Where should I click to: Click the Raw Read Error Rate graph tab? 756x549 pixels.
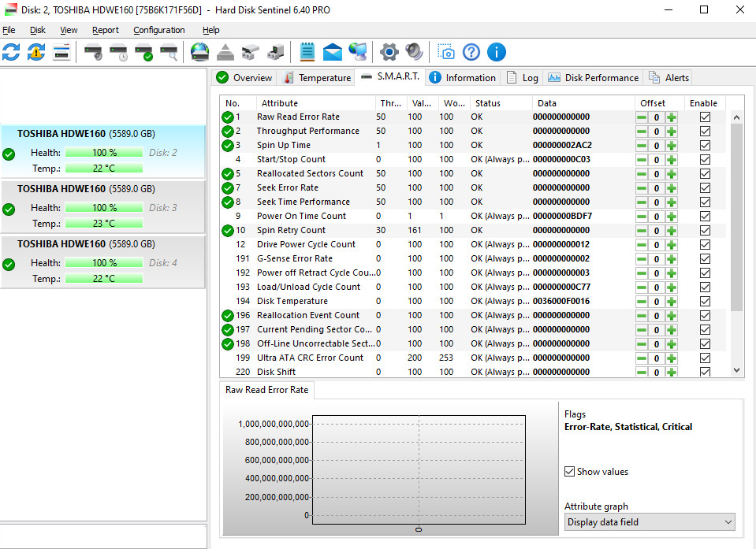[266, 390]
